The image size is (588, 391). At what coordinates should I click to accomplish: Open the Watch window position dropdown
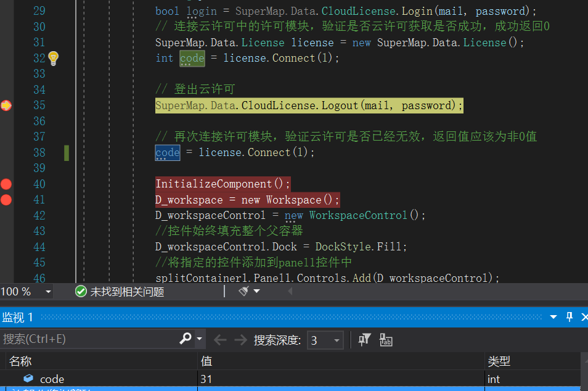tap(553, 317)
